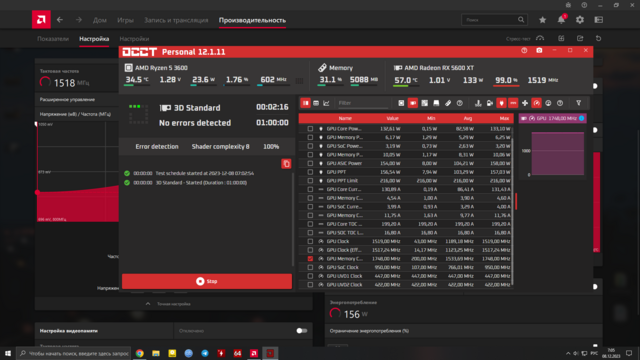Check the GPU Clock 1519,00 MHz row checkbox
Image resolution: width=640 pixels, height=360 pixels.
click(310, 241)
